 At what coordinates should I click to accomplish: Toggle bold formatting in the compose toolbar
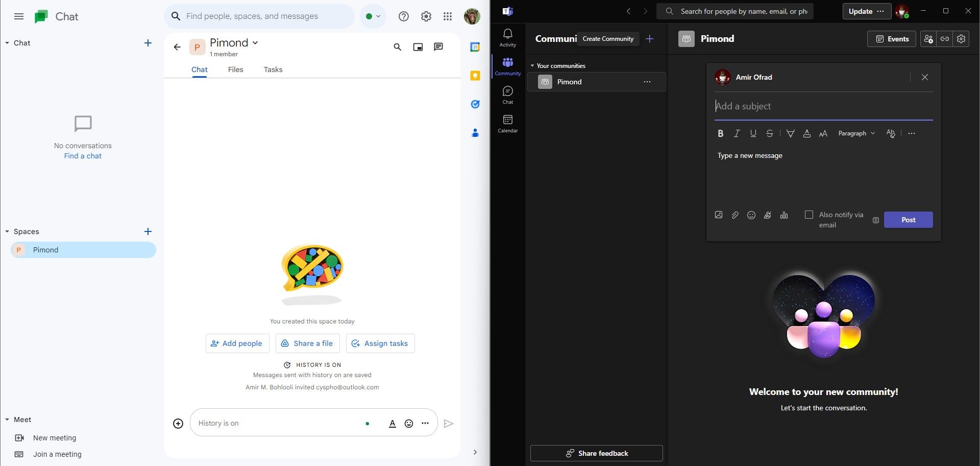tap(720, 133)
